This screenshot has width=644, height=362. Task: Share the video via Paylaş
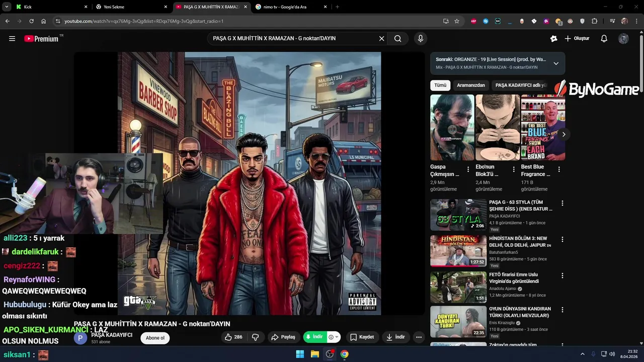click(x=283, y=337)
